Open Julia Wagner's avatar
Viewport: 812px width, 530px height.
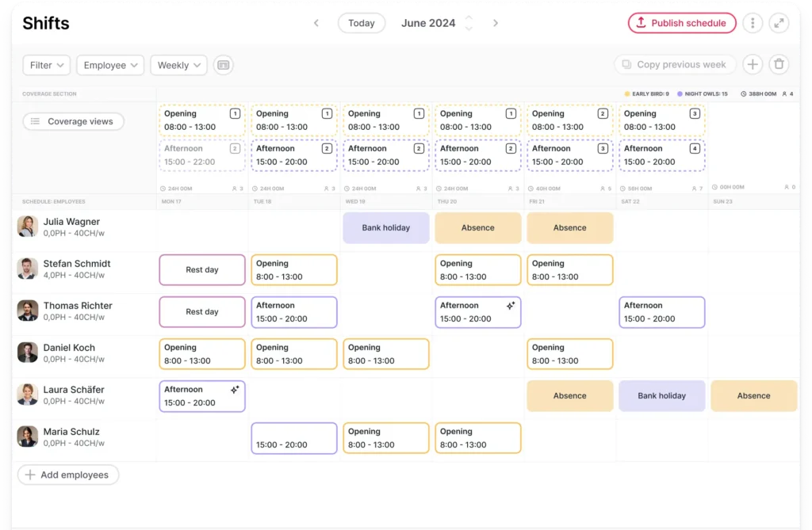pos(28,227)
